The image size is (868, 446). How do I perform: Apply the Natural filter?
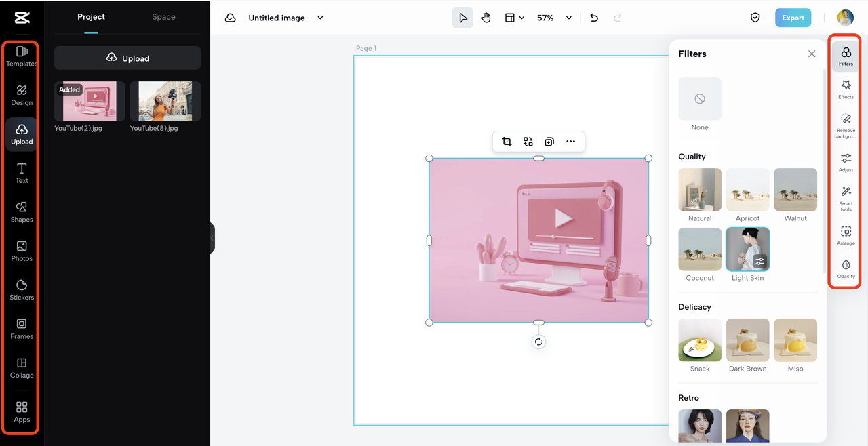coord(700,190)
